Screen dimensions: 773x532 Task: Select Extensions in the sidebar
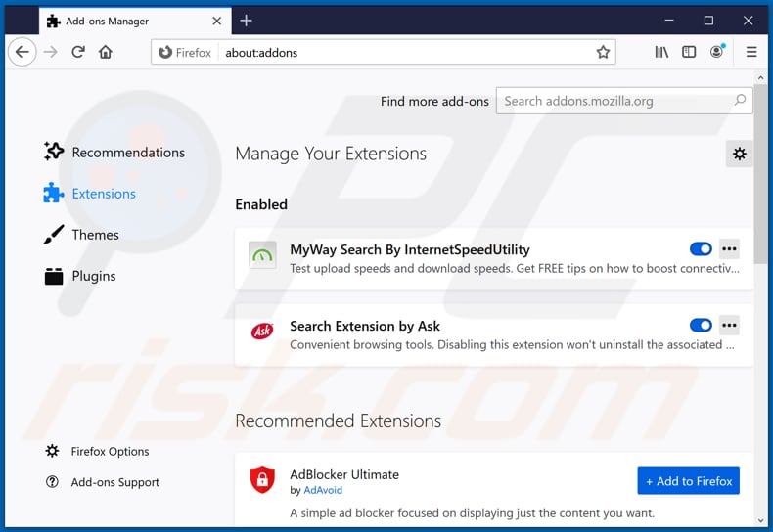pyautogui.click(x=90, y=194)
